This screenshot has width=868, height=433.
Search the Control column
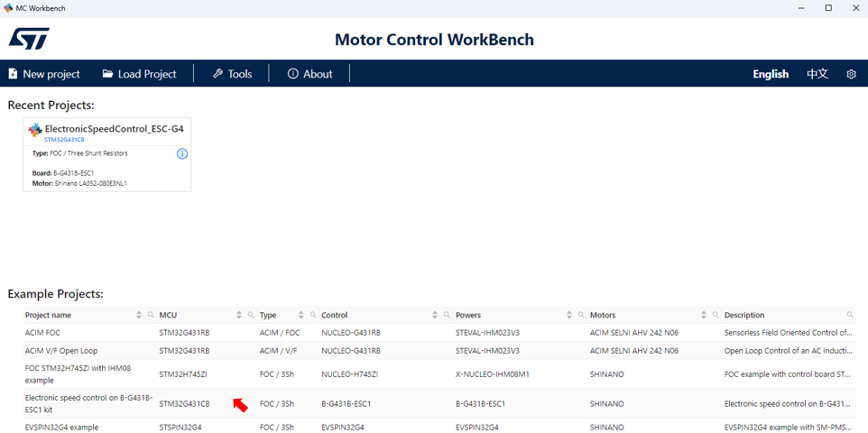coord(447,315)
